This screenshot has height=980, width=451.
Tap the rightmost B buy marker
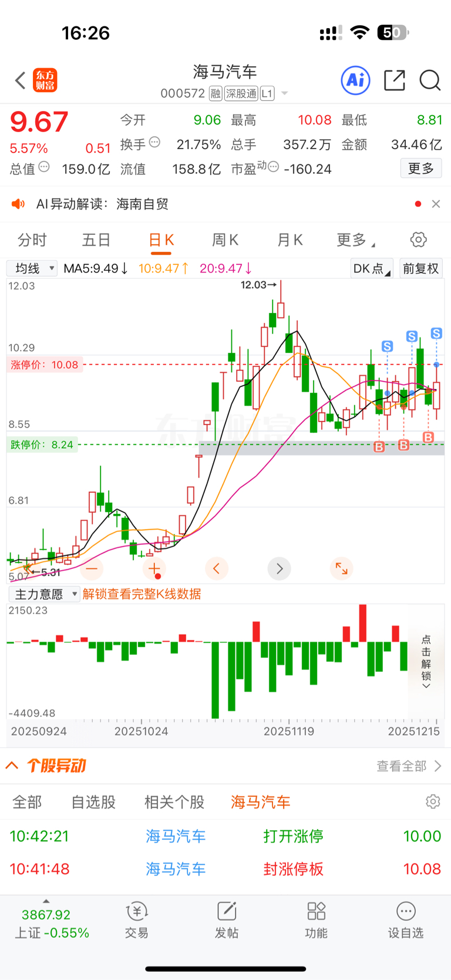428,437
